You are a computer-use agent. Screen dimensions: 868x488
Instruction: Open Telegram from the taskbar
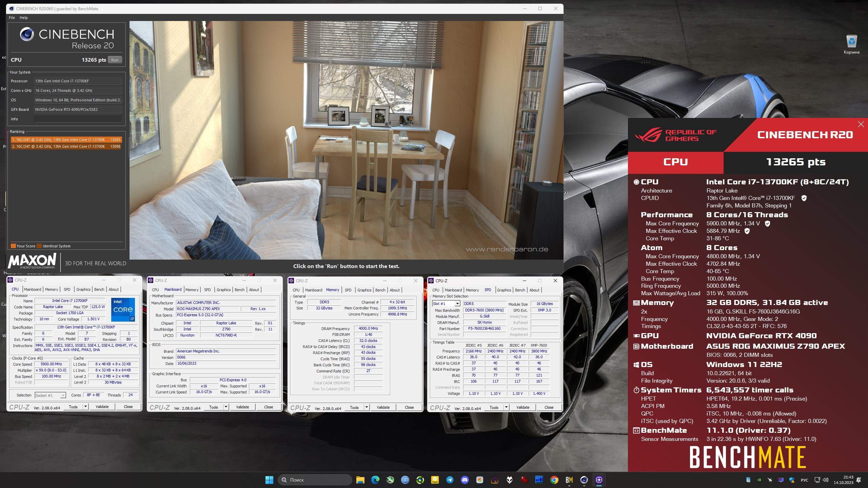[x=450, y=480]
